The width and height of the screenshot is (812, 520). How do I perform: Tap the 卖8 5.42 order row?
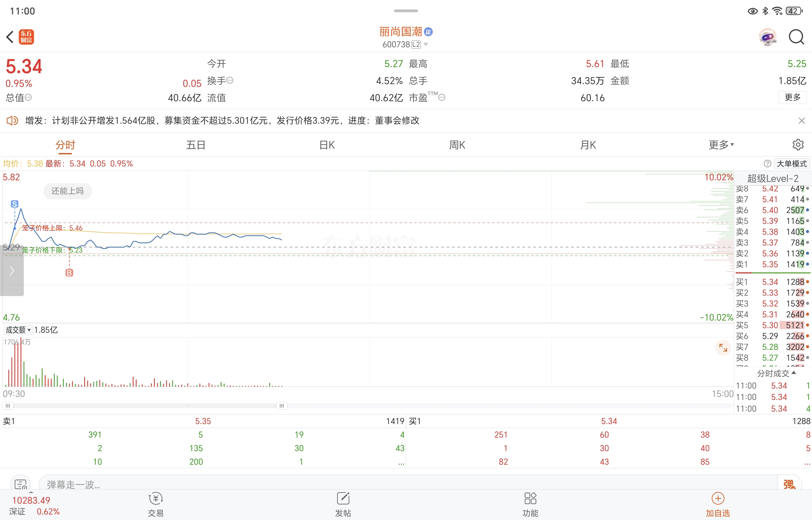772,188
